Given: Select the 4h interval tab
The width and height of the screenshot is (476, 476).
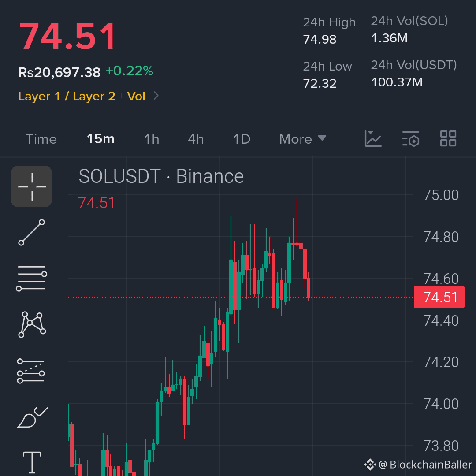Looking at the screenshot, I should (196, 139).
